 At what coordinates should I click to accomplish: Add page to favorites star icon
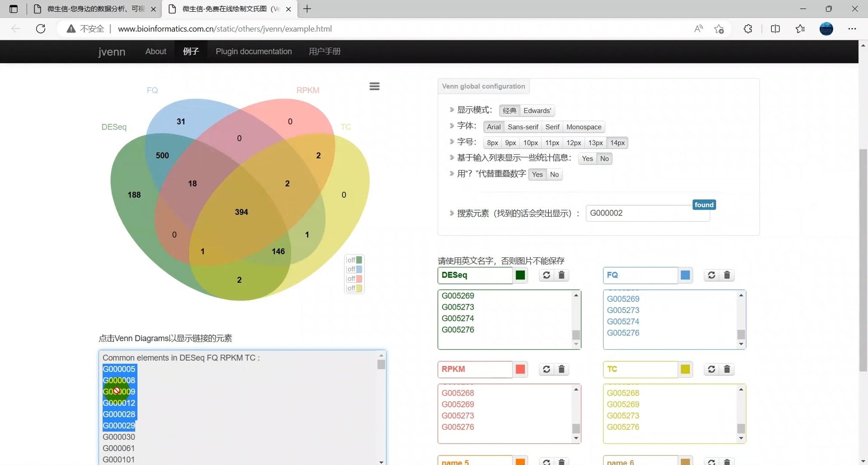[x=719, y=29]
